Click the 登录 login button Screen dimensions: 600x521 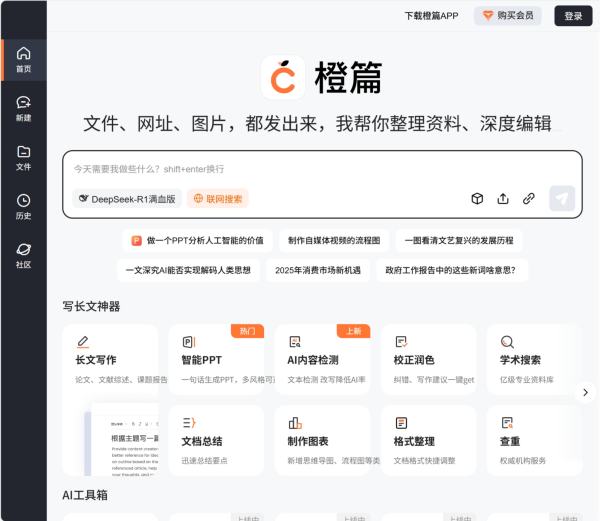[573, 16]
